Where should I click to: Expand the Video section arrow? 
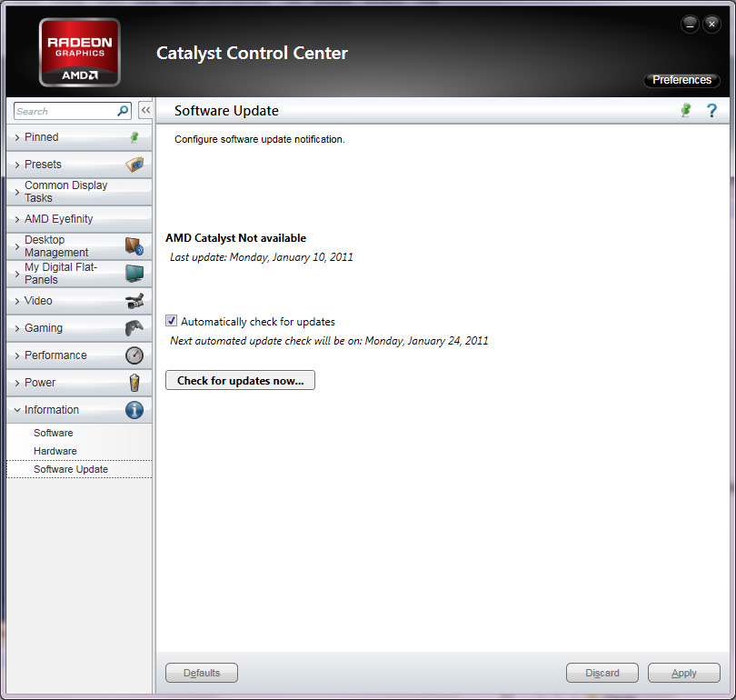click(x=17, y=301)
